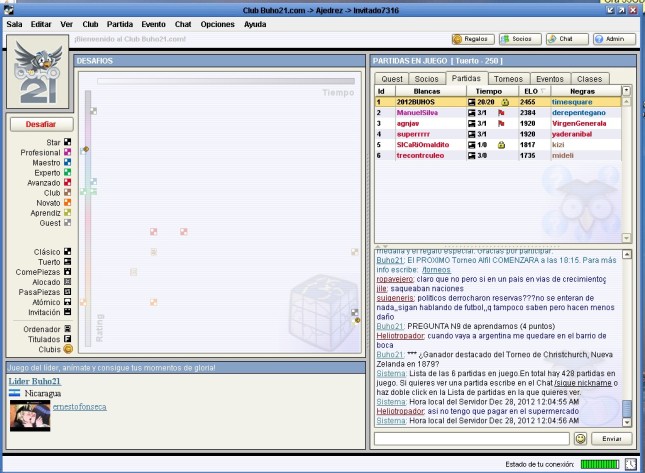645x473 pixels.
Task: Click the Admin help button
Action: [613, 39]
